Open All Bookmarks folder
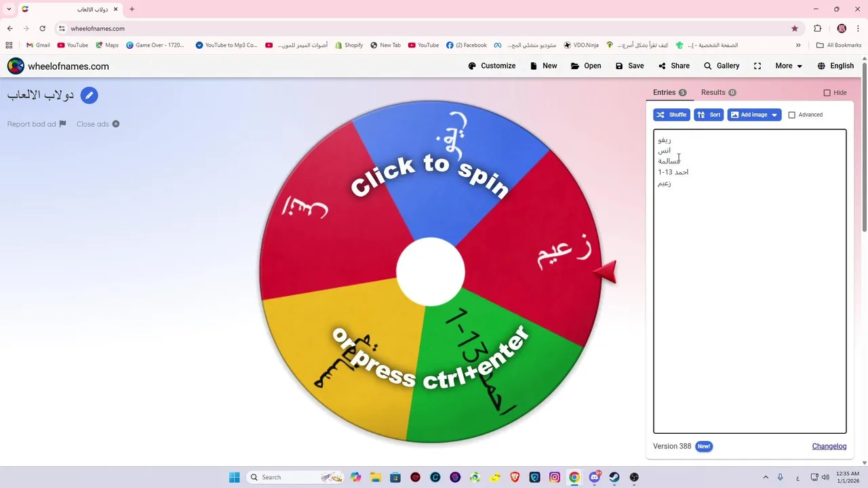 (839, 45)
